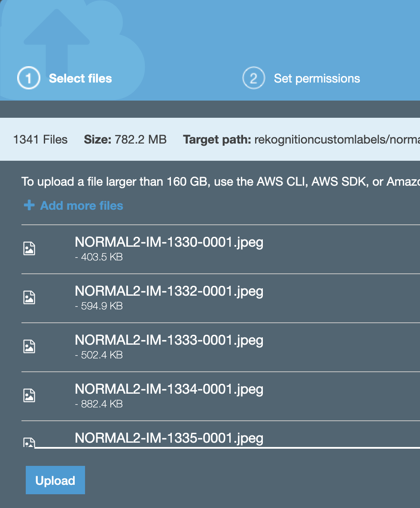Screen dimensions: 420x508
Task: Click the plus icon beside Add more files
Action: coord(29,205)
